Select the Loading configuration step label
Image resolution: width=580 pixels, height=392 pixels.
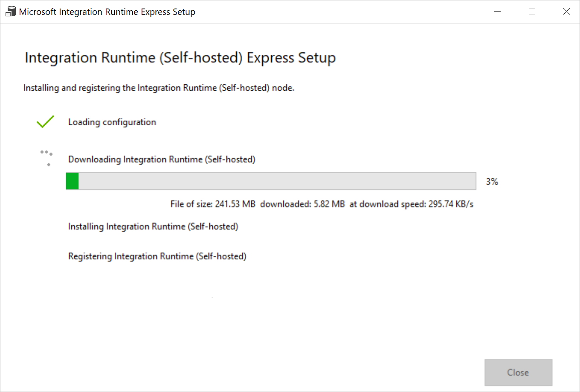112,122
